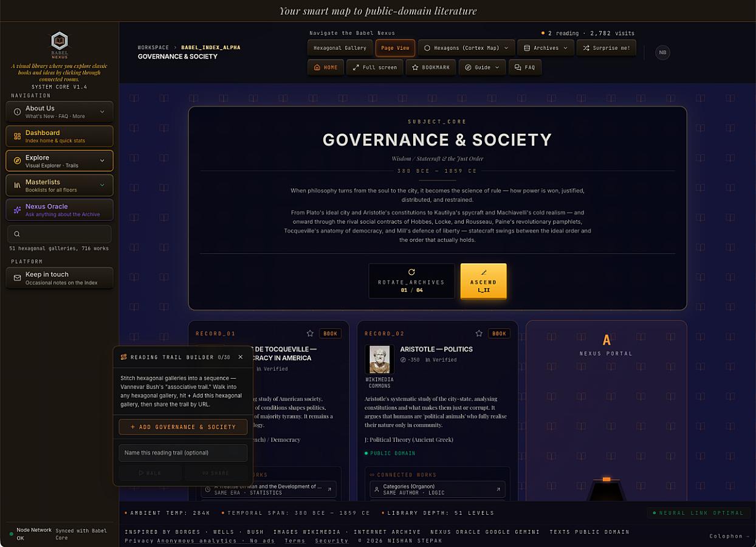Open the Hexagons (Cortex Map) dropdown

pyautogui.click(x=467, y=48)
